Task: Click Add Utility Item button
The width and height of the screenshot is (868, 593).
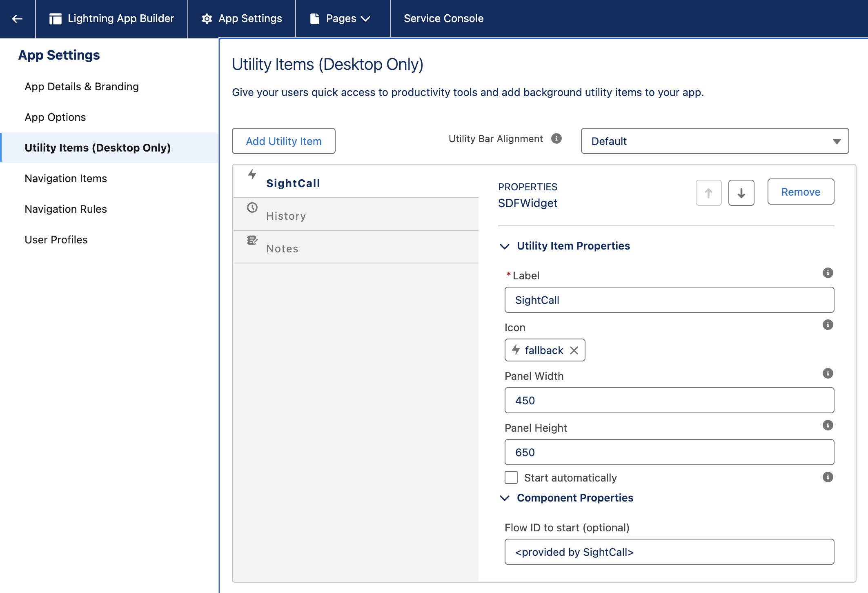Action: (284, 141)
